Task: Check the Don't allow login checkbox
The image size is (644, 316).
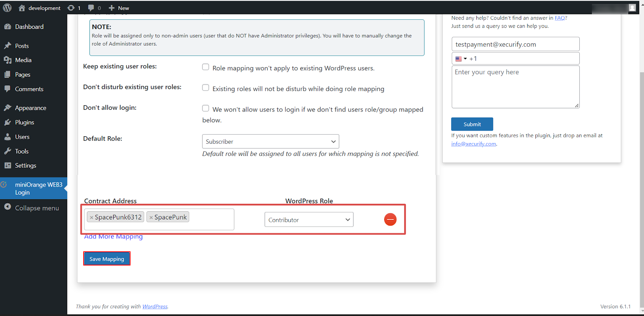Action: (206, 108)
